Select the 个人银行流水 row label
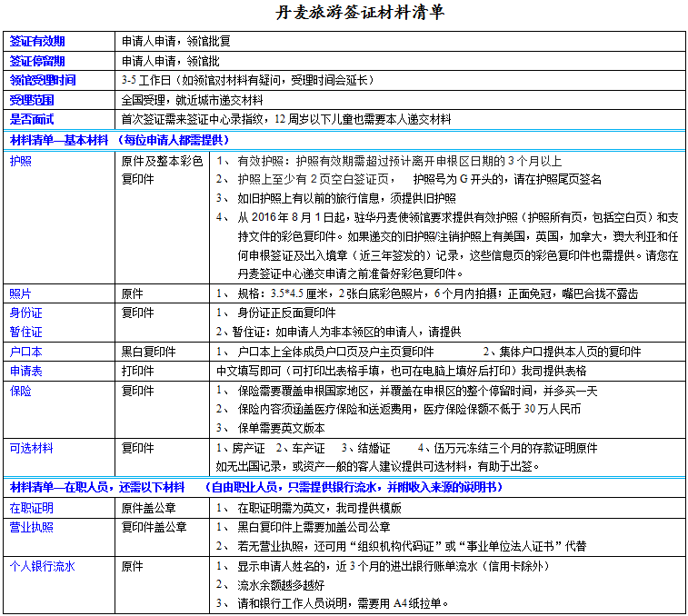Image resolution: width=688 pixels, height=616 pixels. [x=42, y=566]
